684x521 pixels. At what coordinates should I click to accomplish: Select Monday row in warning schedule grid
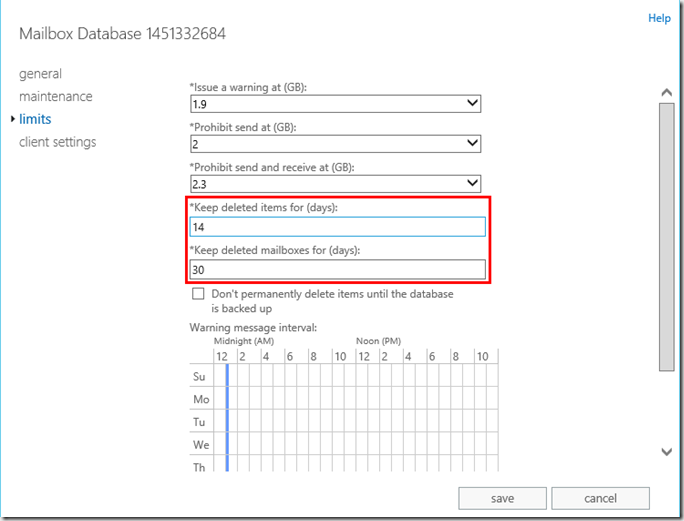coord(199,399)
